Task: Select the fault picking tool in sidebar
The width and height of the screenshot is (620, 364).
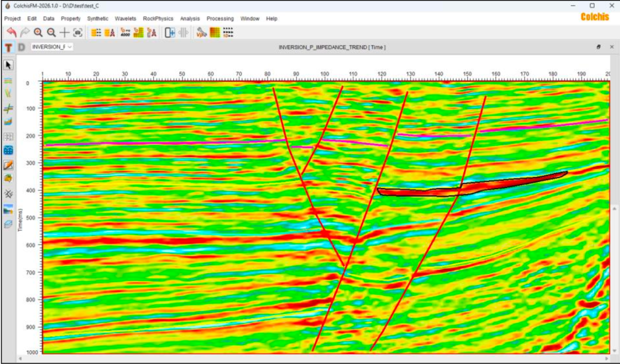Action: pyautogui.click(x=9, y=94)
